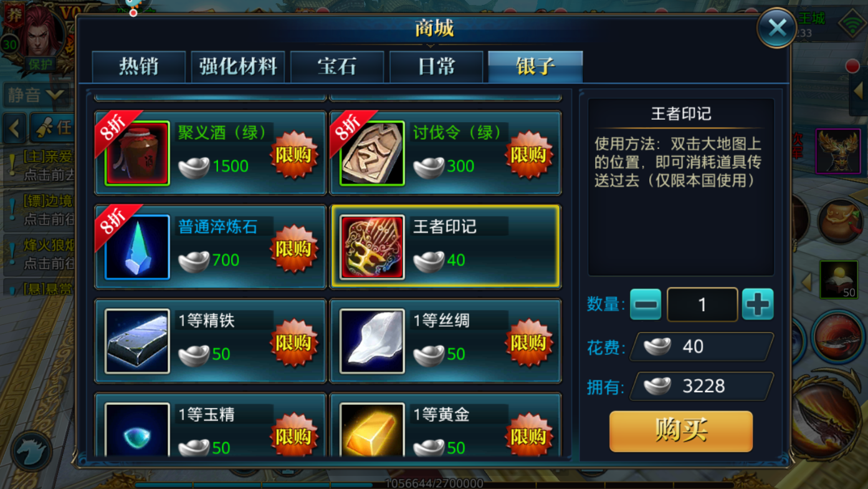Select the 1等丝绸 silk cloth icon
The image size is (868, 489).
tap(372, 341)
